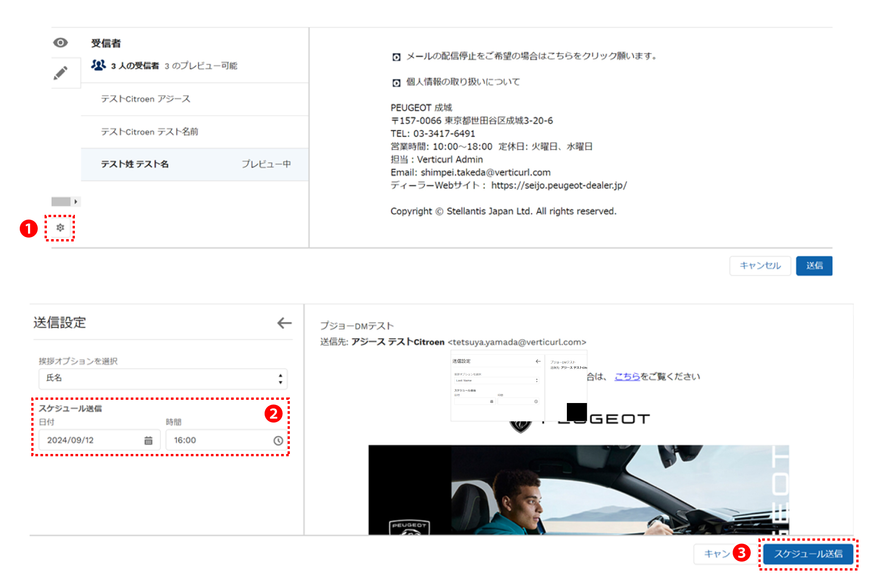The image size is (882, 588).
Task: Click the pencil edit icon
Action: [x=60, y=73]
